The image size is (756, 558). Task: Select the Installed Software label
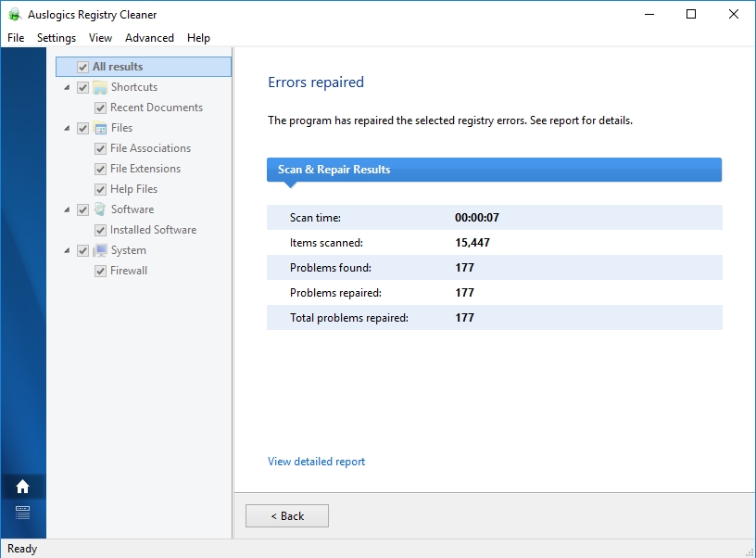[x=153, y=230]
